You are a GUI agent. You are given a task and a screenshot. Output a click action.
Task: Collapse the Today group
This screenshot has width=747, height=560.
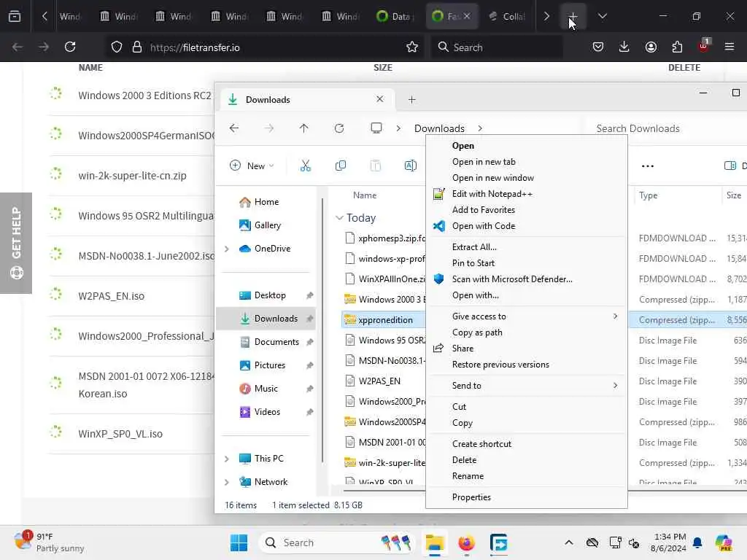tap(339, 218)
